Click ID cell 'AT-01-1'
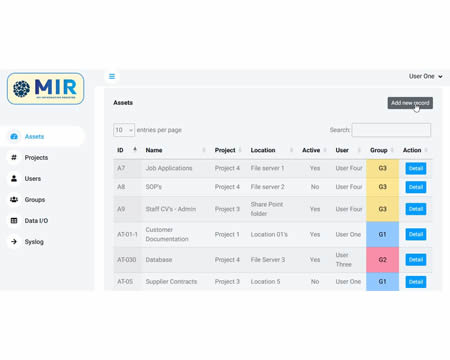The height and width of the screenshot is (360, 450). click(127, 234)
